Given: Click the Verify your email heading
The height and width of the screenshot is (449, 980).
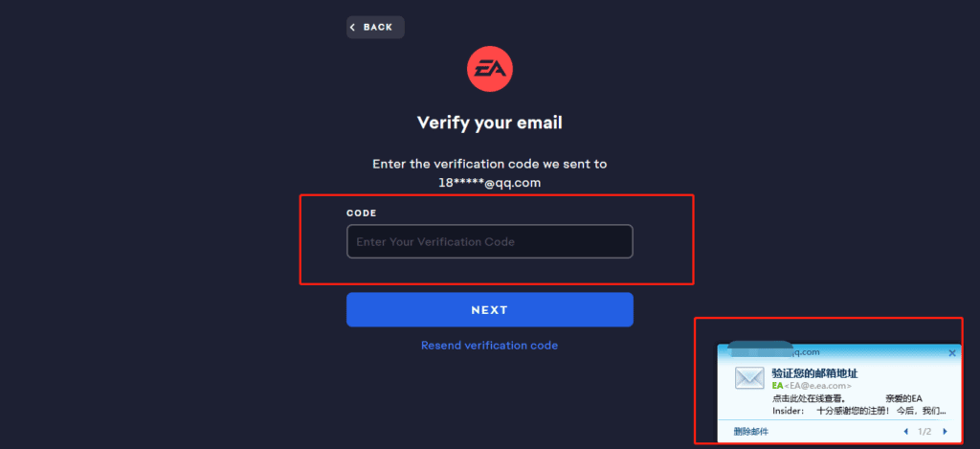Looking at the screenshot, I should (x=490, y=123).
